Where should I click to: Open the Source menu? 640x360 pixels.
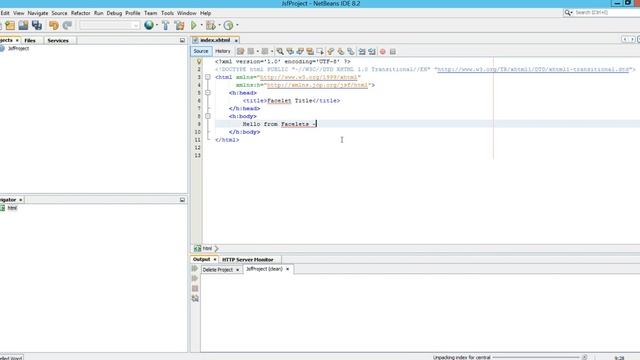(59, 13)
